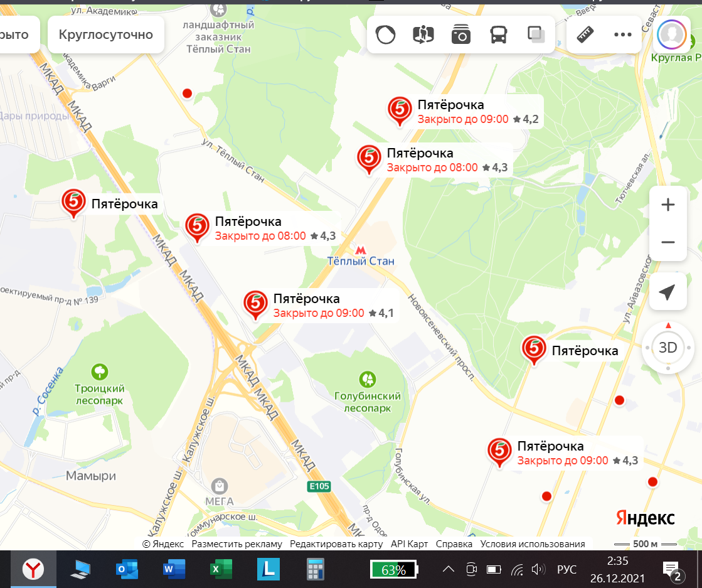Open Условия использования link
The height and width of the screenshot is (588, 702).
point(533,544)
